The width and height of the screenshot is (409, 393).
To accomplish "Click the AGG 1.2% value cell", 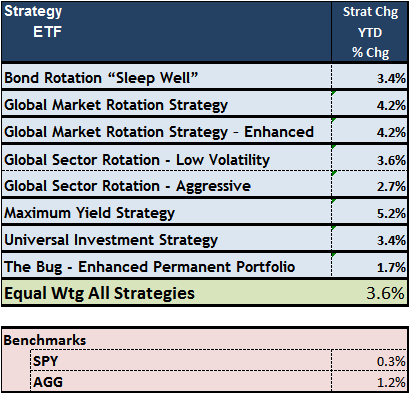I will pyautogui.click(x=369, y=381).
